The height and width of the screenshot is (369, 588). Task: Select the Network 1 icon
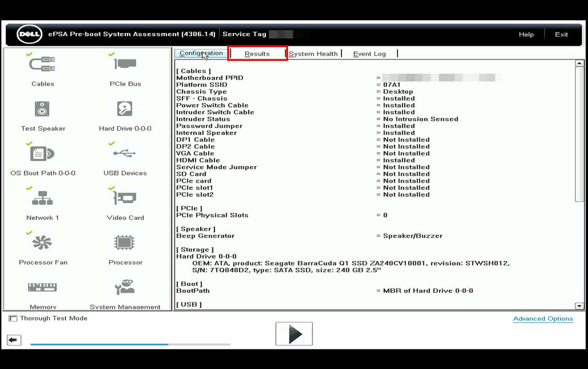43,198
